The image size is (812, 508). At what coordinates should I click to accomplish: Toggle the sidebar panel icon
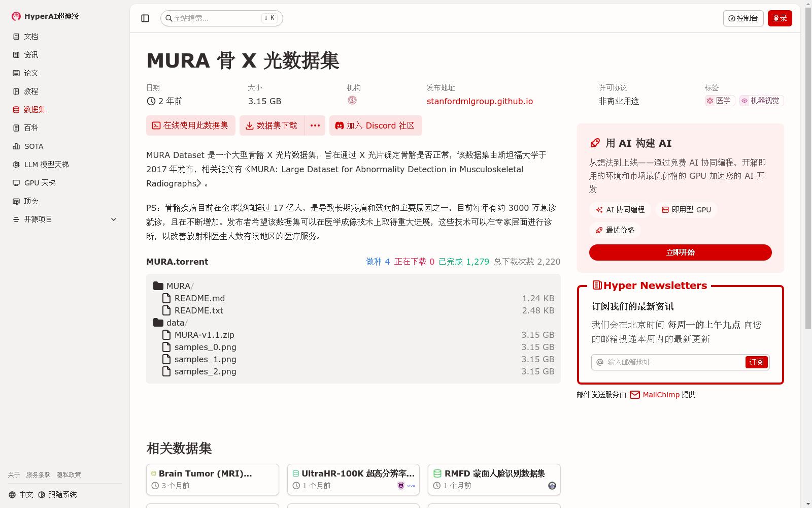pyautogui.click(x=145, y=18)
